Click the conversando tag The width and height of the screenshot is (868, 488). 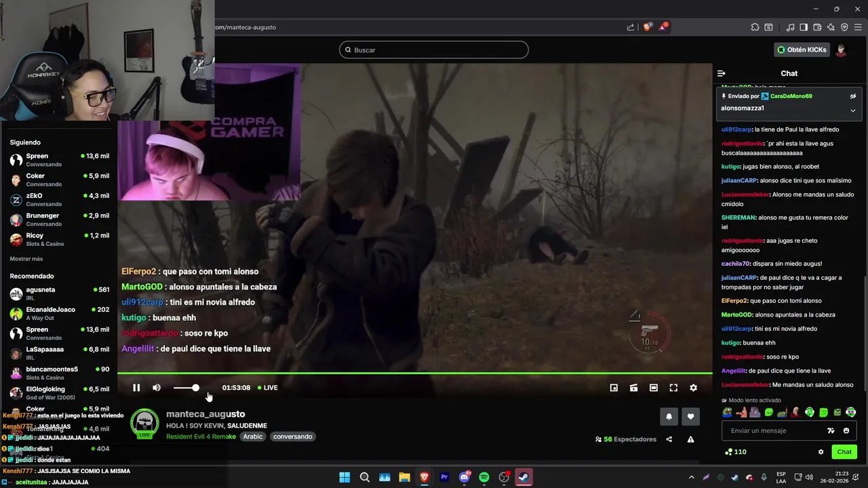coord(293,436)
